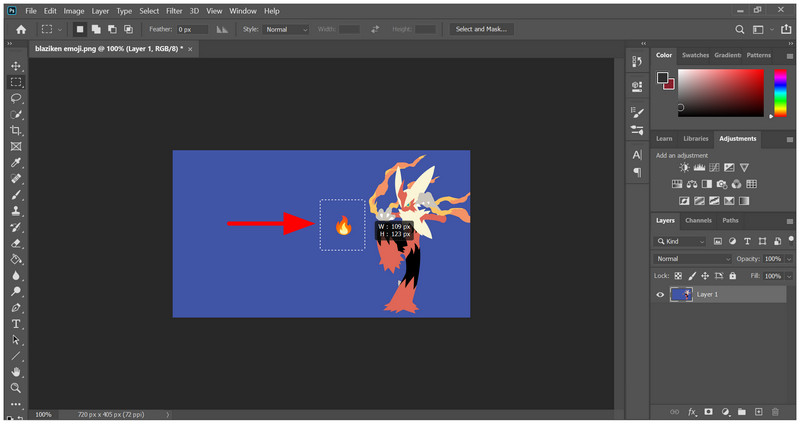Open the Fill dropdown arrow

coord(789,276)
